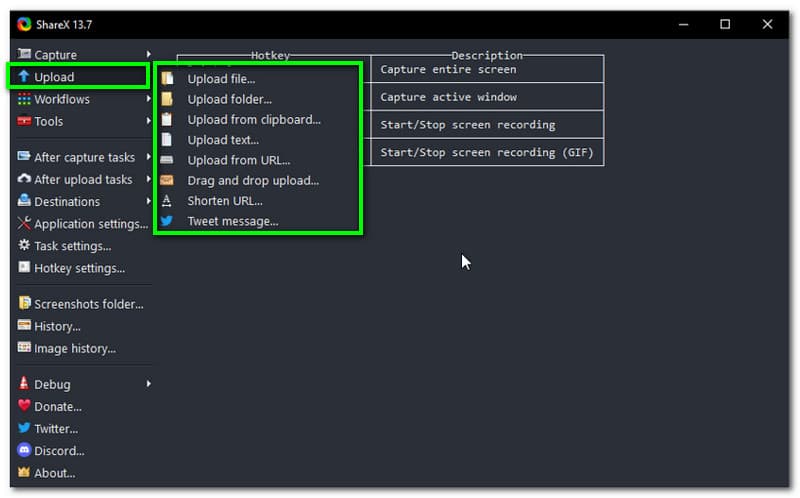Click the Upload file icon
Screen dimensions: 800x498
coord(167,79)
